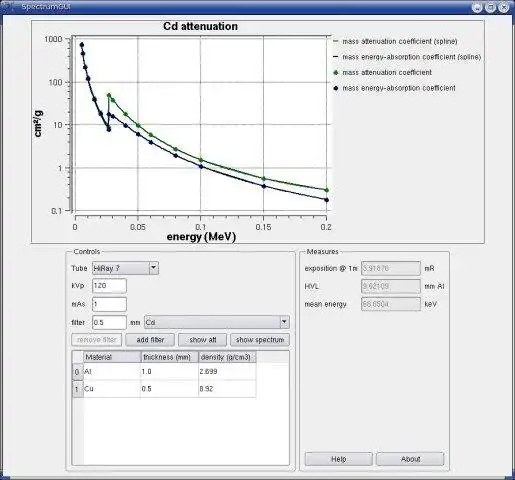Select the Cu row's 0.5 thickness cell
Image resolution: width=515 pixels, height=480 pixels.
pyautogui.click(x=169, y=389)
